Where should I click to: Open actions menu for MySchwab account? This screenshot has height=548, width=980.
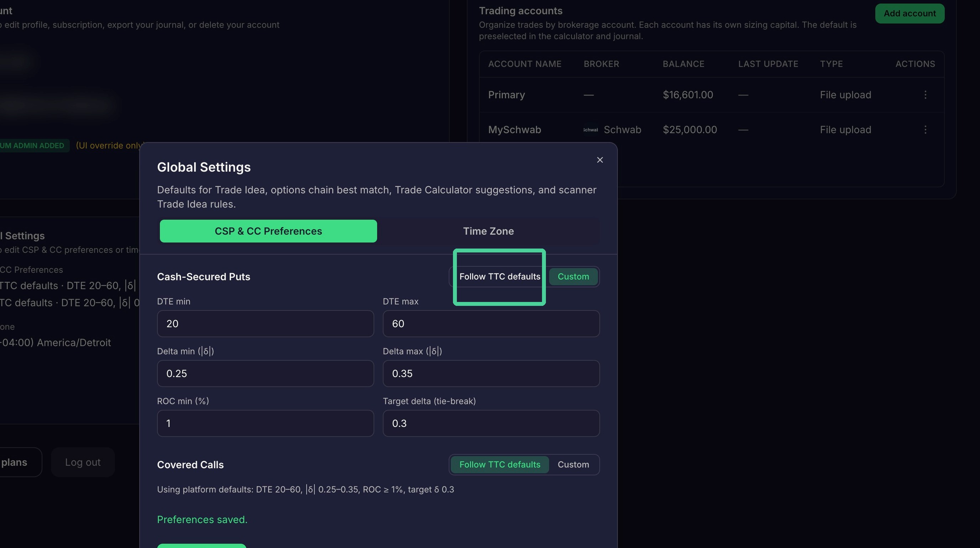(925, 130)
